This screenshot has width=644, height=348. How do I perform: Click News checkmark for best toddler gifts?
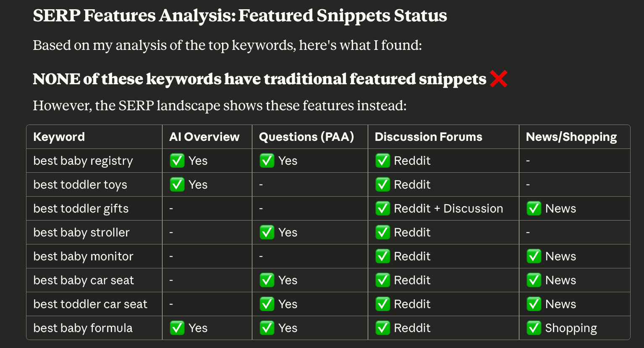coord(534,208)
